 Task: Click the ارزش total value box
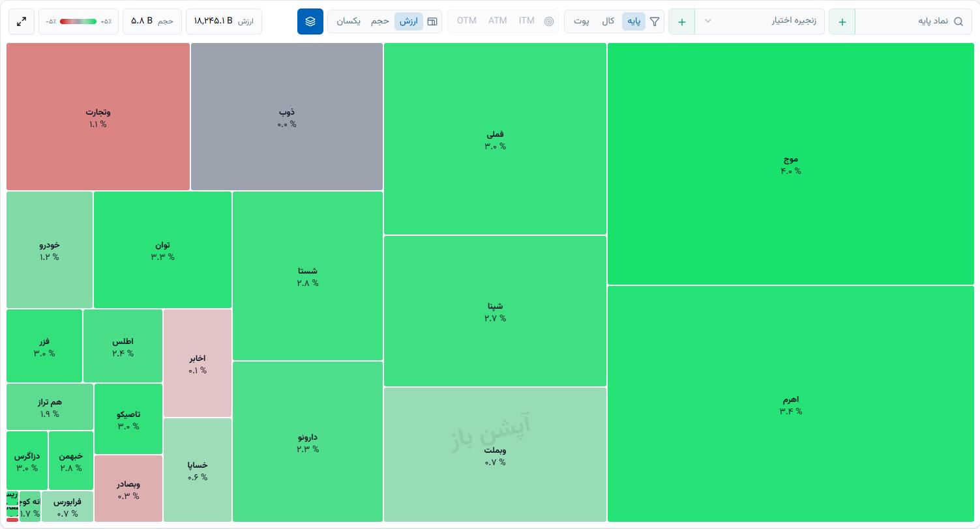pyautogui.click(x=224, y=21)
